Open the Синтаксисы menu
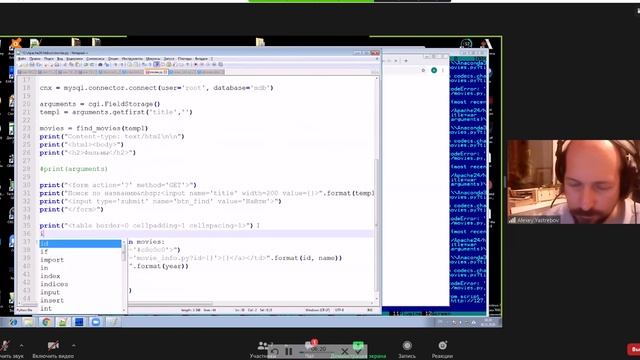640x360 pixels. tap(95, 59)
